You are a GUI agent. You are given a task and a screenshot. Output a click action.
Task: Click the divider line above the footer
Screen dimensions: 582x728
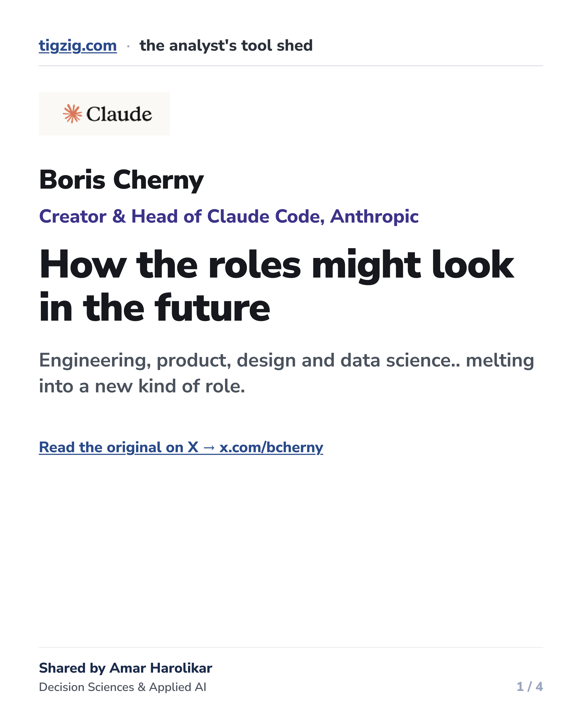(291, 648)
